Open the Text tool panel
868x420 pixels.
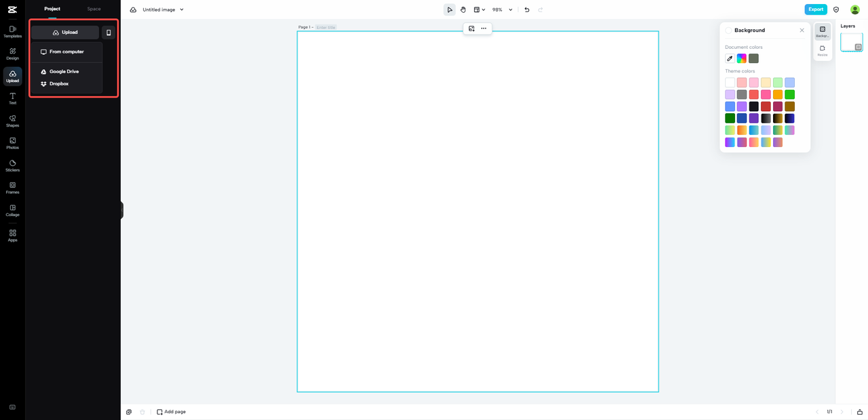click(x=12, y=99)
